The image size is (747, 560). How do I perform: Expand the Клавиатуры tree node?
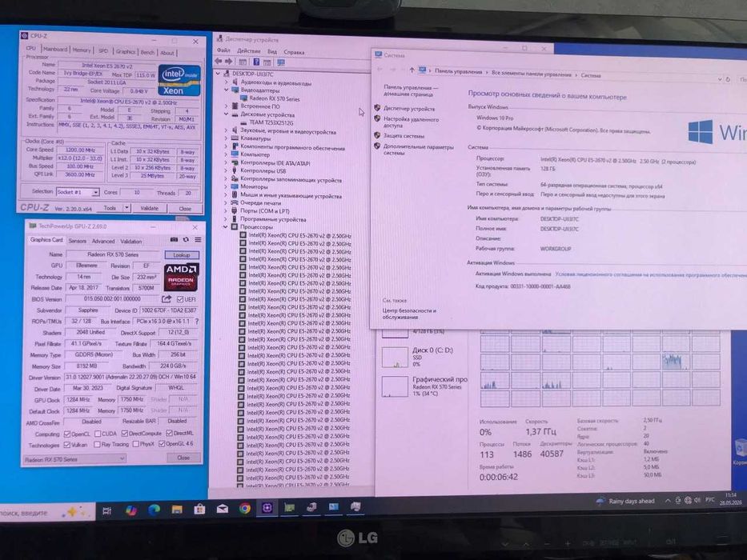coord(226,138)
